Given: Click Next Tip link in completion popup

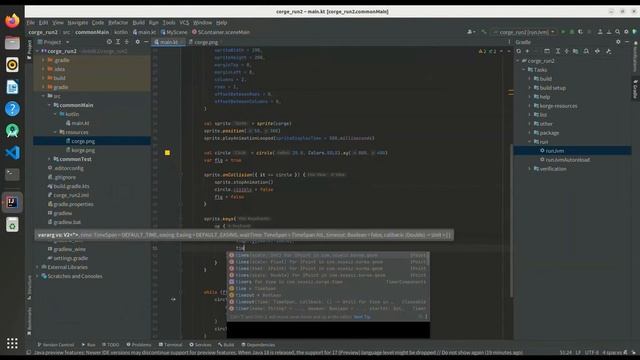Looking at the screenshot, I should 362,317.
